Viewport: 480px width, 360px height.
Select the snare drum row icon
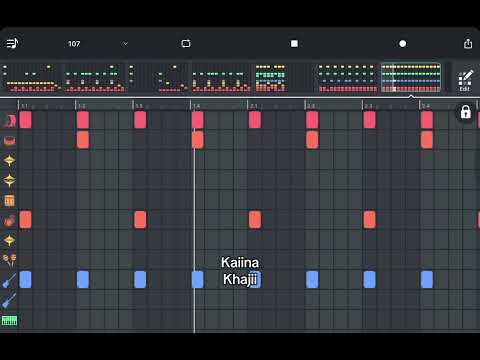[x=10, y=141]
